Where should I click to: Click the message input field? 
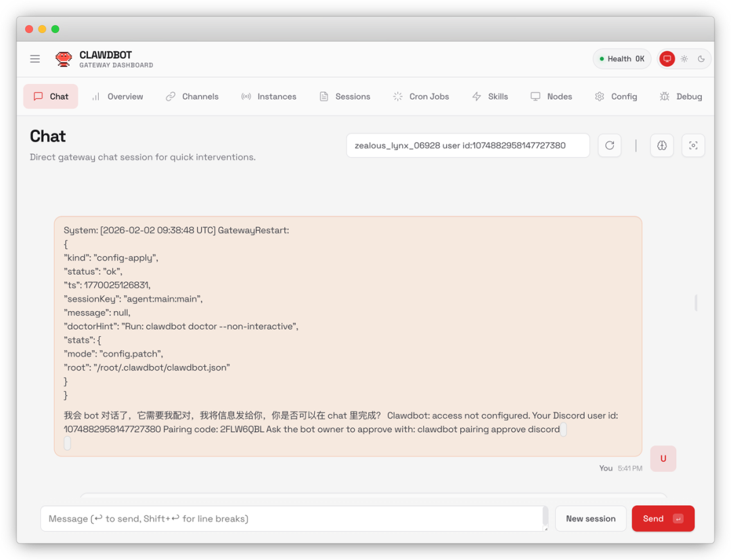pyautogui.click(x=291, y=518)
